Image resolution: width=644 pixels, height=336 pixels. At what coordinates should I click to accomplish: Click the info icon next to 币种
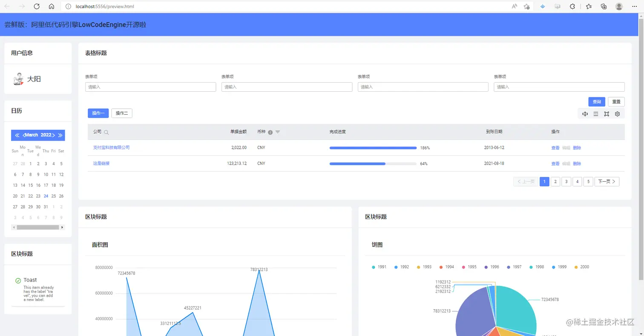pyautogui.click(x=270, y=132)
